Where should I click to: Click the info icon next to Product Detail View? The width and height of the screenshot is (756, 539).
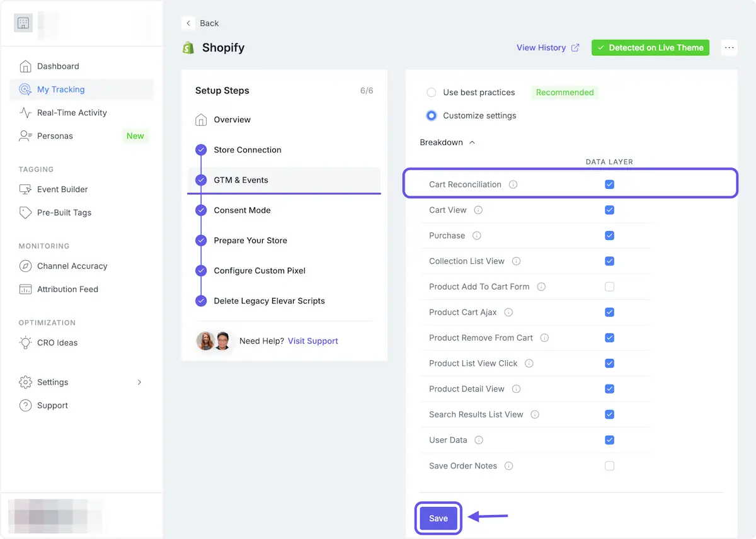[x=517, y=389]
